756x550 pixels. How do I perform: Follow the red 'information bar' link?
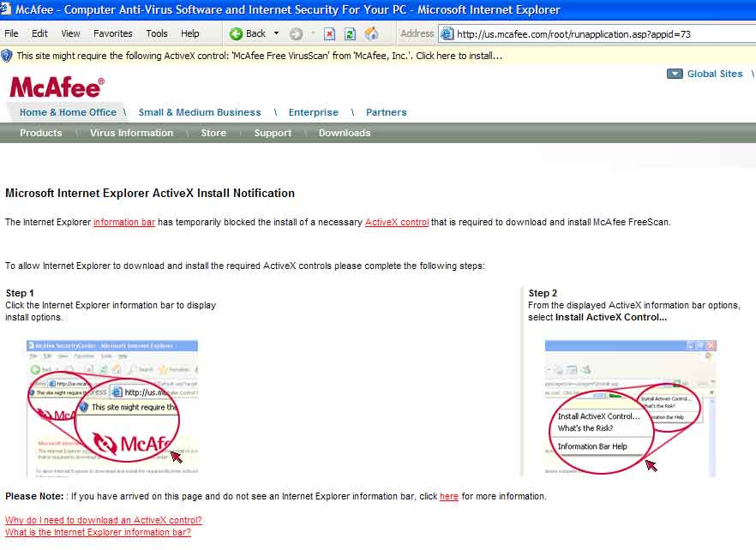coord(124,222)
